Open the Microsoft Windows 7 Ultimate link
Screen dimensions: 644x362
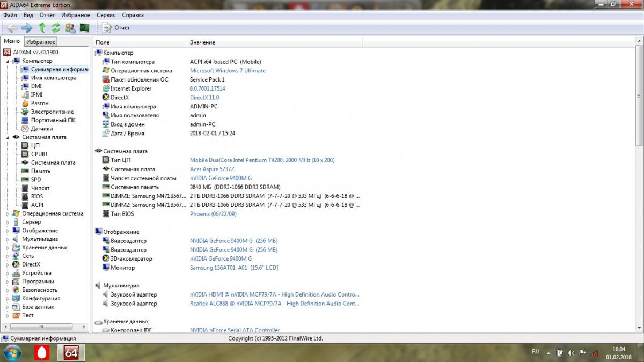pos(228,71)
